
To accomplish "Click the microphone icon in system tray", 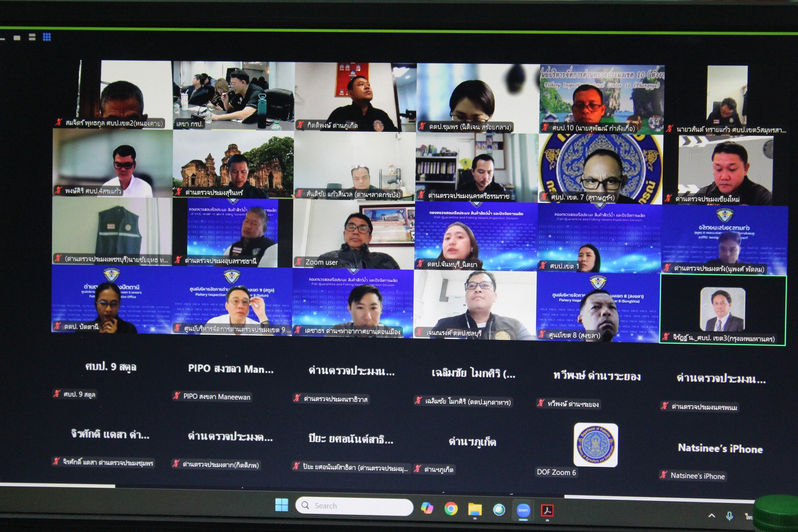I will [x=729, y=516].
